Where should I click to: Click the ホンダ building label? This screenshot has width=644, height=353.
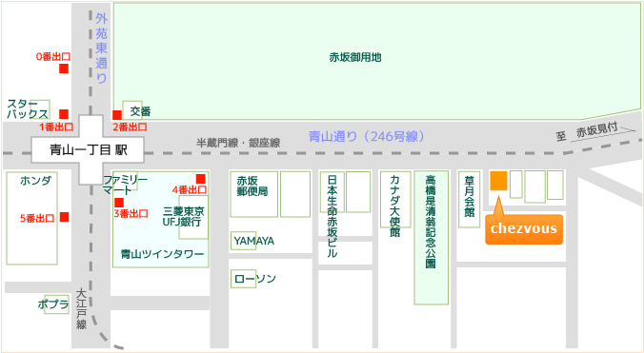click(36, 181)
